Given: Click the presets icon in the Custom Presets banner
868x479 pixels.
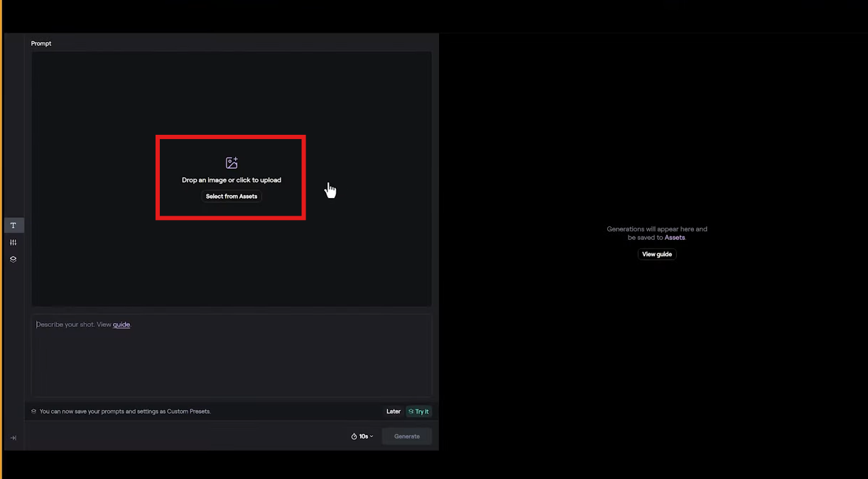Looking at the screenshot, I should 33,412.
